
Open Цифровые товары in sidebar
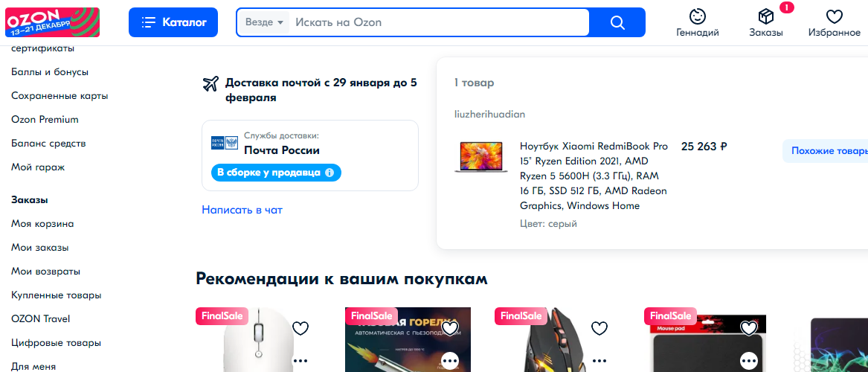(57, 343)
